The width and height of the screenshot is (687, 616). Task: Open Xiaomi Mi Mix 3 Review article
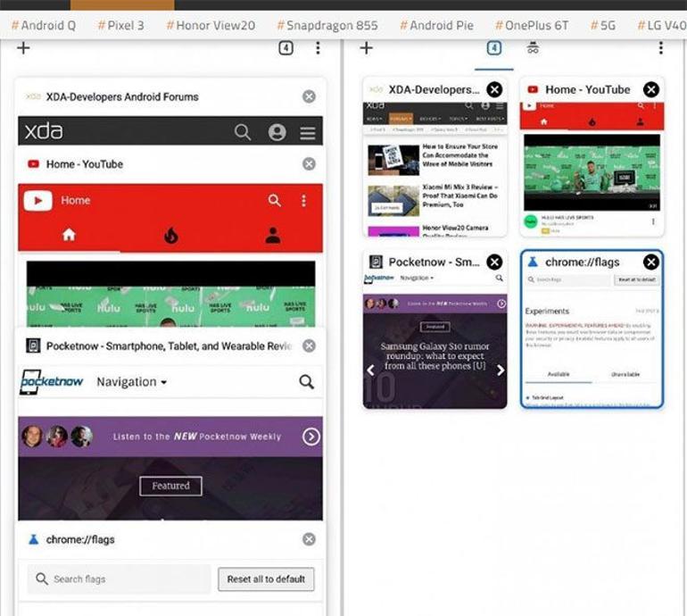coord(460,196)
